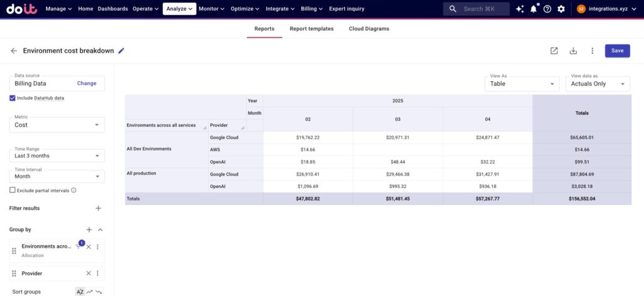
Task: Open the help question mark icon
Action: (x=547, y=9)
